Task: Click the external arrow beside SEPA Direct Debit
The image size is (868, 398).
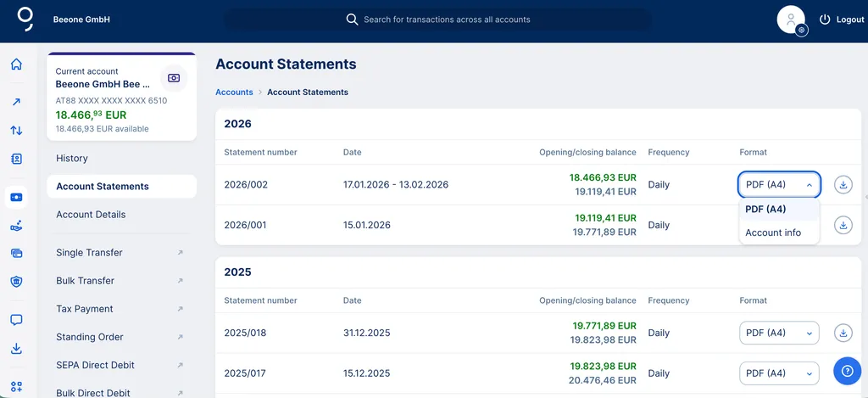Action: click(x=180, y=365)
